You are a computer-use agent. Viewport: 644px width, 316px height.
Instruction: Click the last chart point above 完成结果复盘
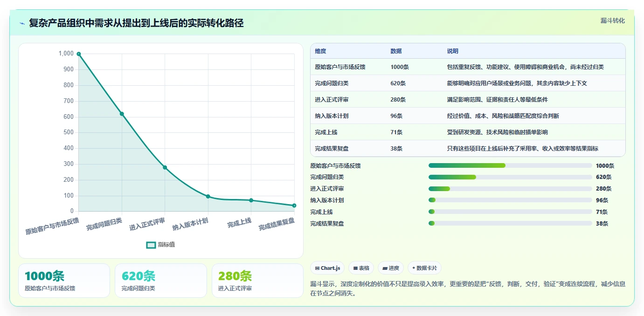[294, 206]
